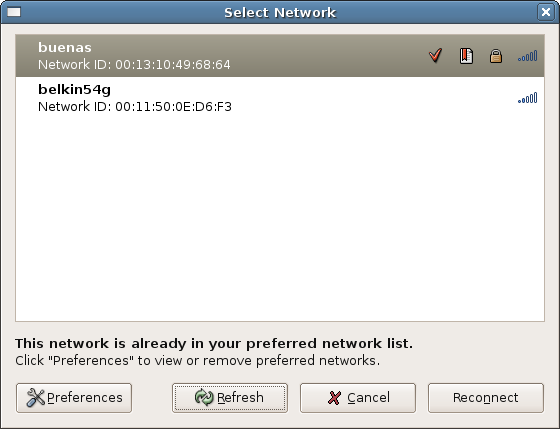Select the belkin54g network entry

pos(280,98)
